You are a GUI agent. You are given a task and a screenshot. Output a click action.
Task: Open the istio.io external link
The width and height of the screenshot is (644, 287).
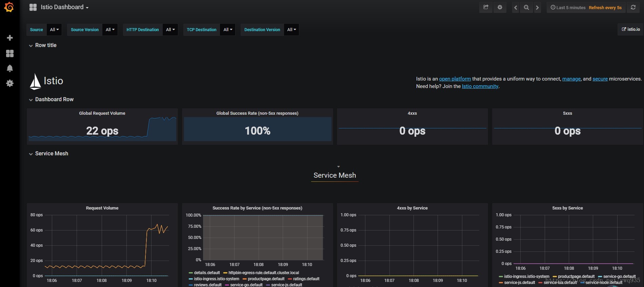point(630,29)
